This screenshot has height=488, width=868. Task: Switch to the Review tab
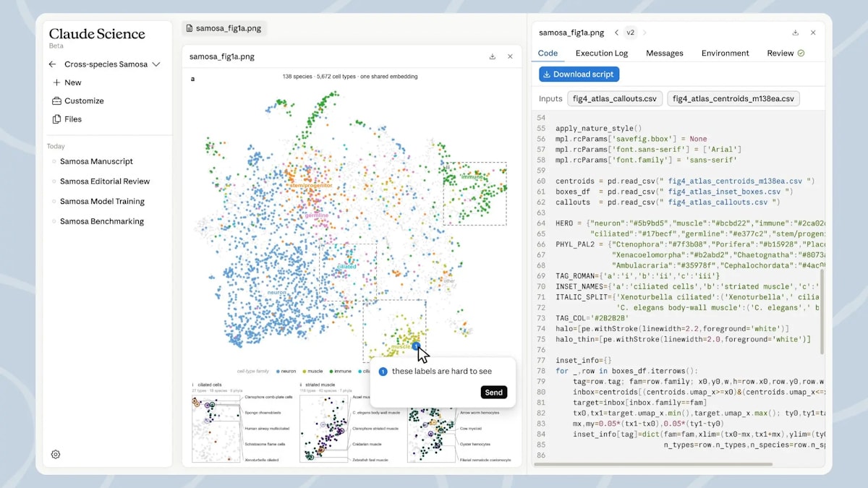coord(786,53)
